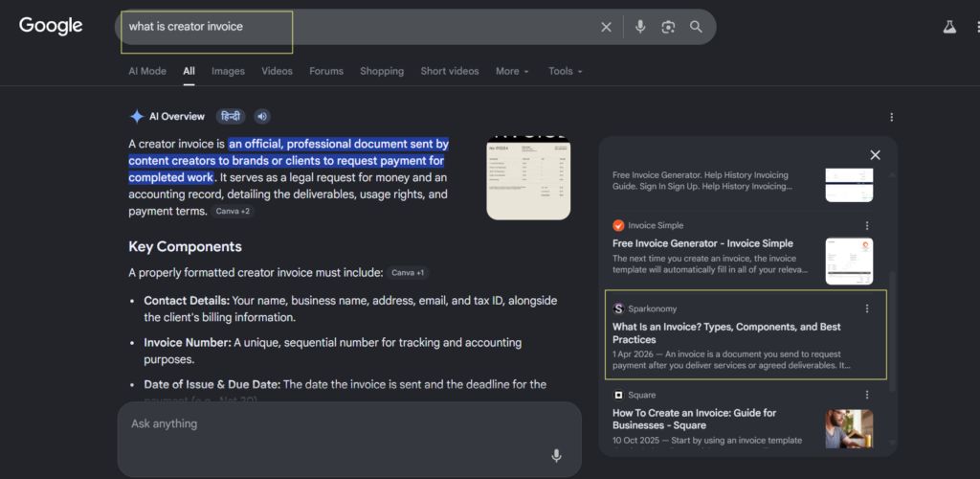Switch to Images tab

[228, 71]
